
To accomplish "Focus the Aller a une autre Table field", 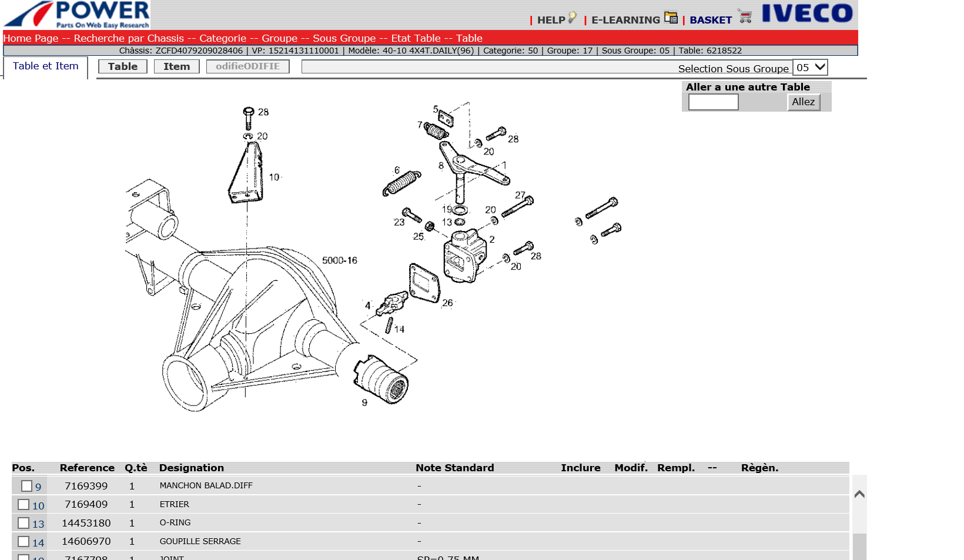I will point(713,102).
